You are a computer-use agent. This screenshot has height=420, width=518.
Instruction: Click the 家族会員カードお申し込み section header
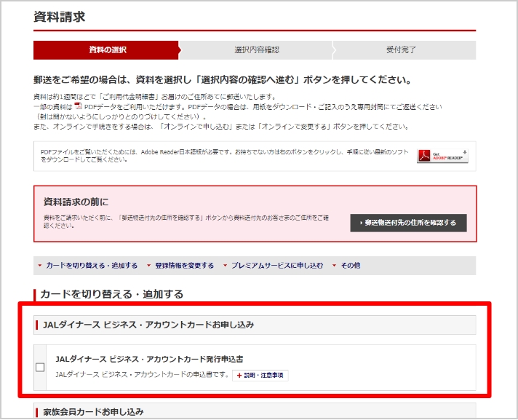pos(255,411)
